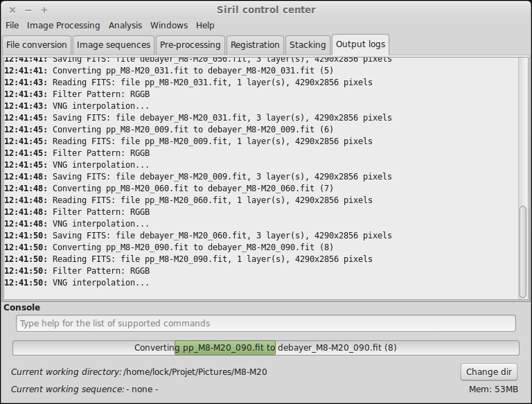Switch to the Stacking tab
Screen dimensions: 532x404
(x=308, y=45)
